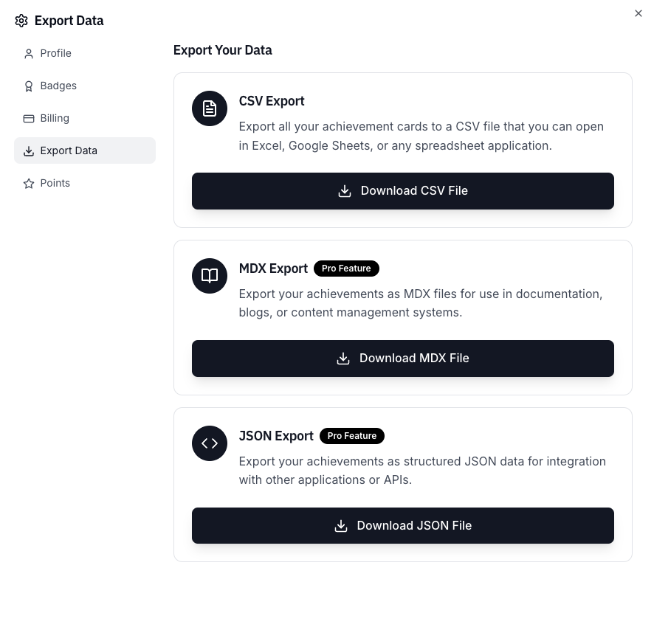This screenshot has height=644, width=654.
Task: Close the Export Data dialog
Action: pos(638,13)
